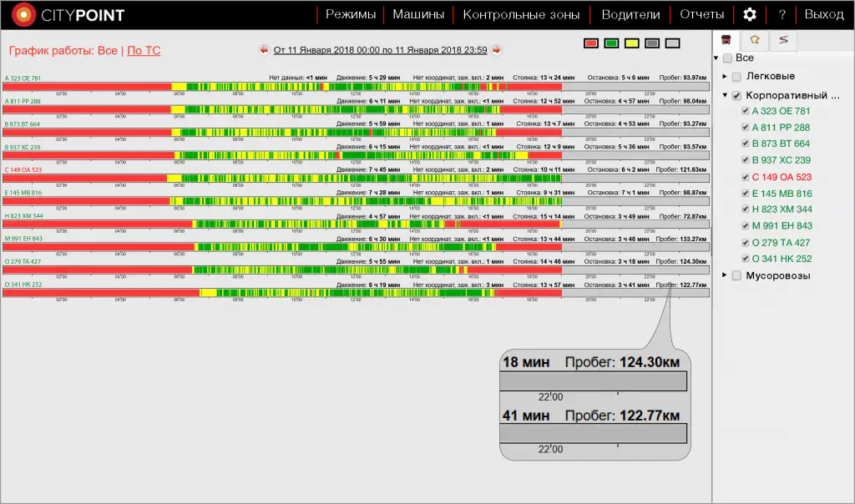Click the yellow legend color swatch
The image size is (855, 504).
[x=632, y=43]
